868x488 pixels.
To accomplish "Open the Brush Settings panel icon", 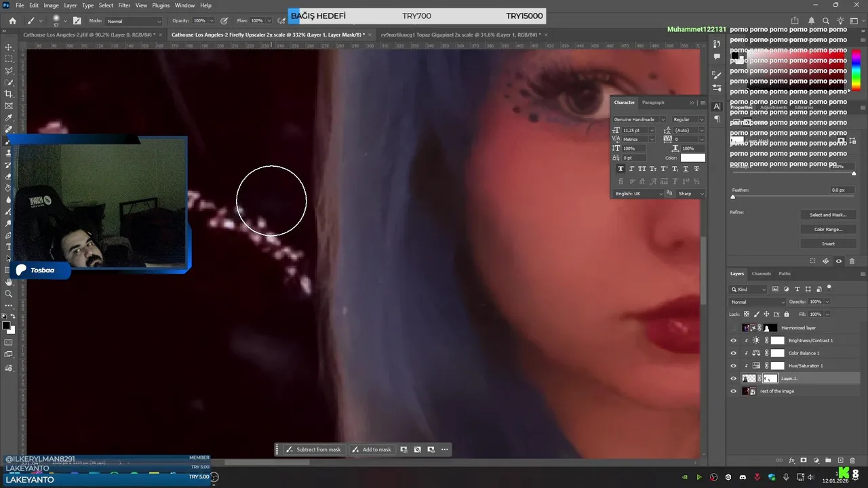I will [77, 21].
